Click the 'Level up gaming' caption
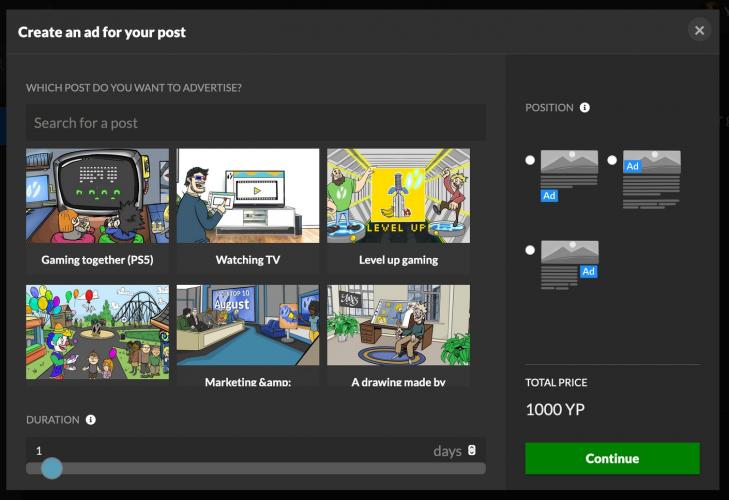This screenshot has height=500, width=729. [398, 260]
